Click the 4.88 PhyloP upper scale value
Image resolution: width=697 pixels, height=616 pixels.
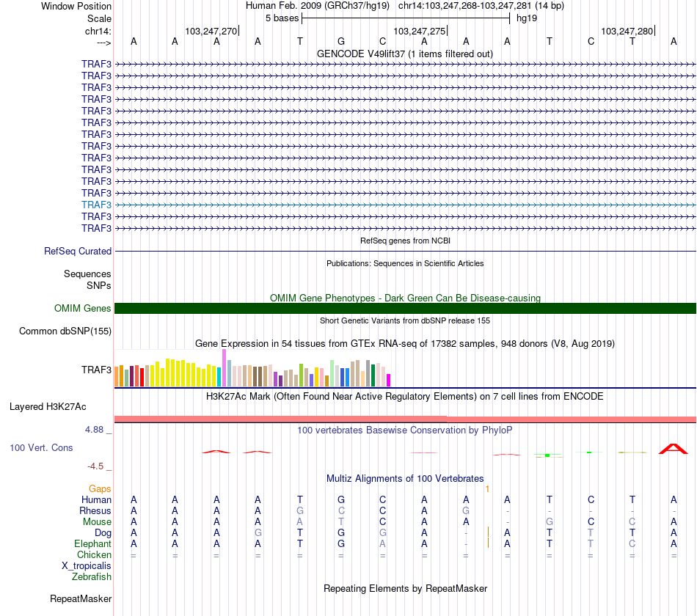(94, 430)
